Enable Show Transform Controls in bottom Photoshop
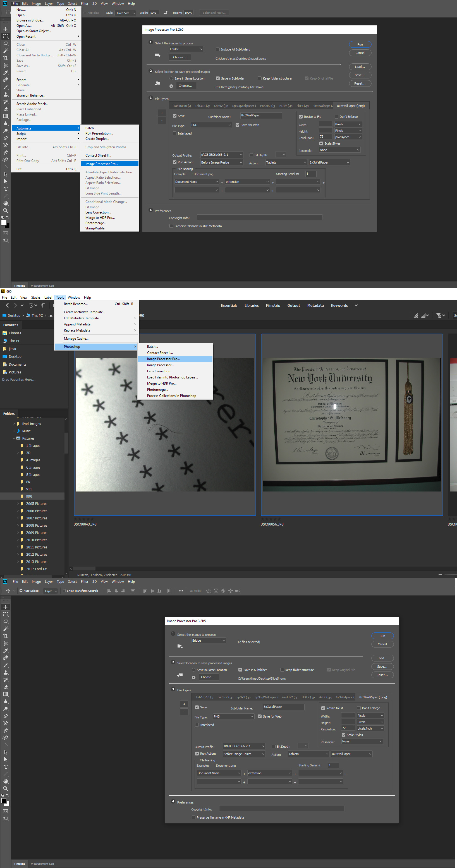 tap(64, 591)
